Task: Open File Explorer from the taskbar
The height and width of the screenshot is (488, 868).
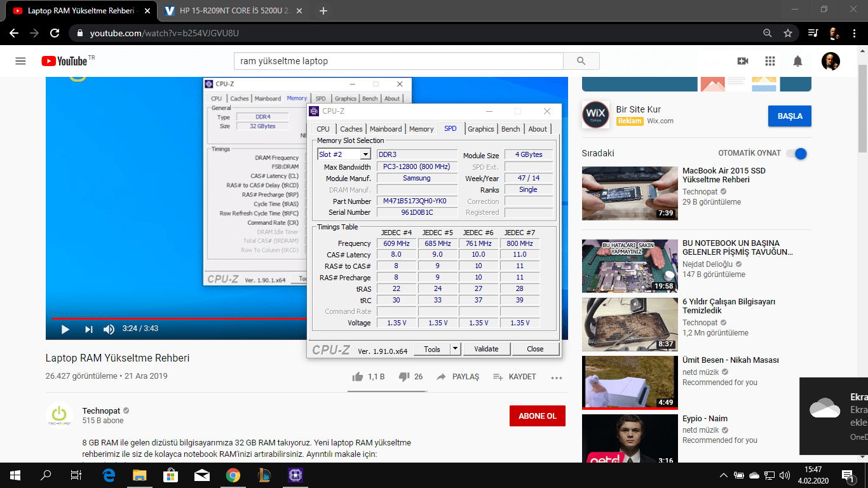Action: (139, 475)
